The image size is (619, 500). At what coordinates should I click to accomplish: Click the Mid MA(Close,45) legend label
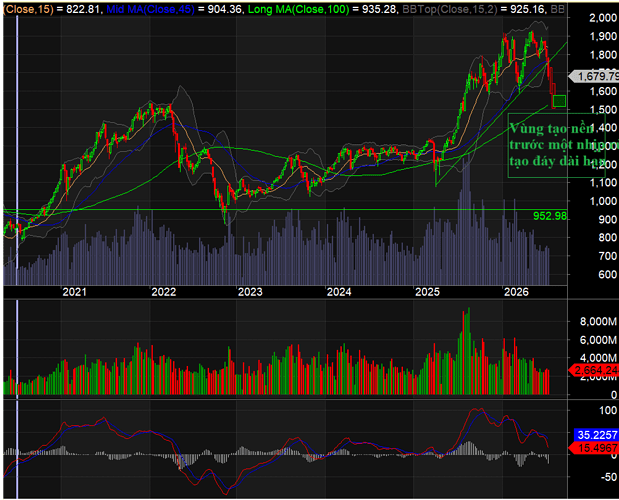click(x=150, y=9)
